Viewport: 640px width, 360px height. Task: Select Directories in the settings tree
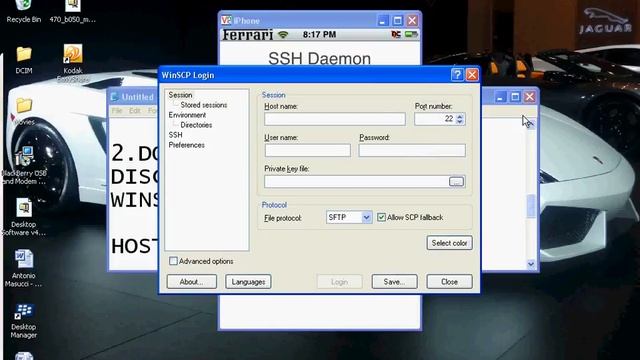pyautogui.click(x=196, y=125)
